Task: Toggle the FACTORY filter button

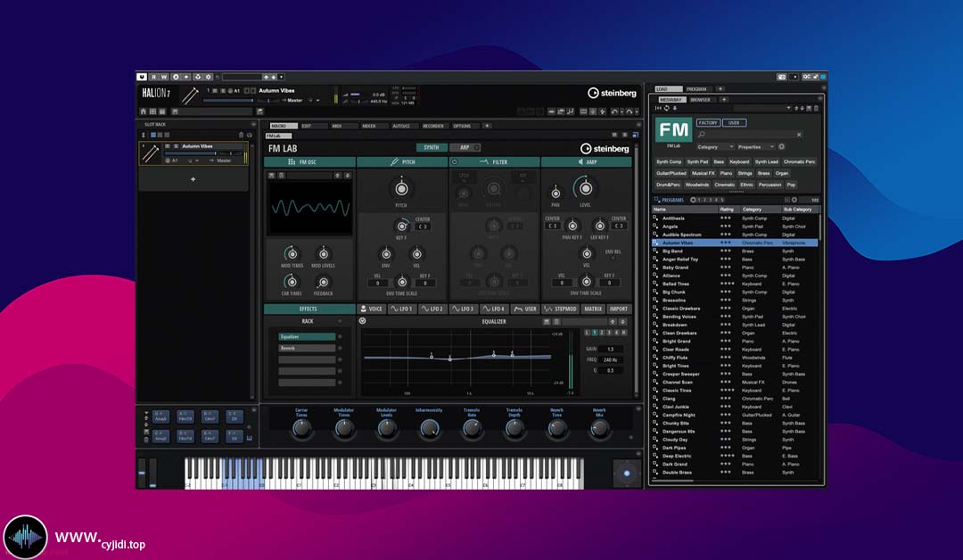Action: 707,123
